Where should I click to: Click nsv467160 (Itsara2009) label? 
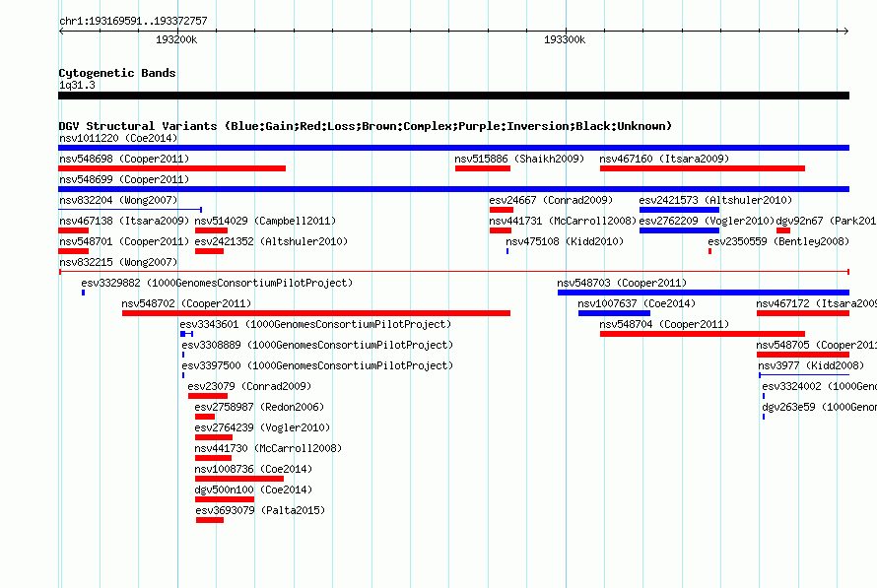point(664,159)
